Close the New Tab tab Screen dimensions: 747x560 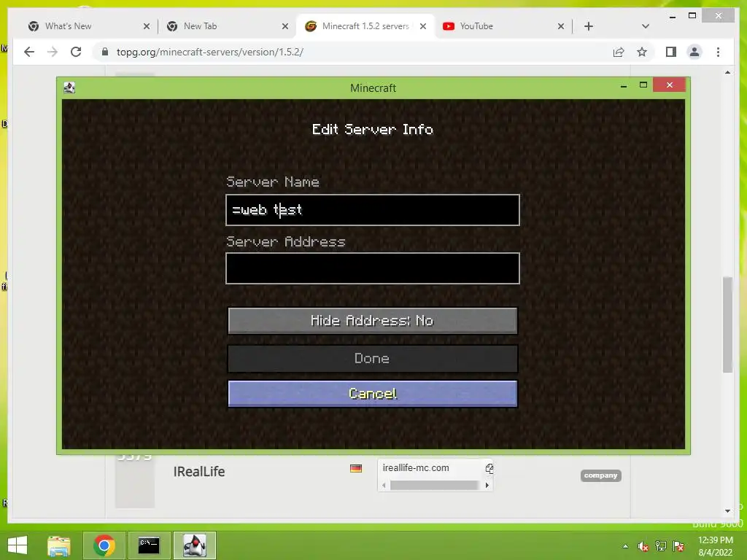(x=285, y=26)
